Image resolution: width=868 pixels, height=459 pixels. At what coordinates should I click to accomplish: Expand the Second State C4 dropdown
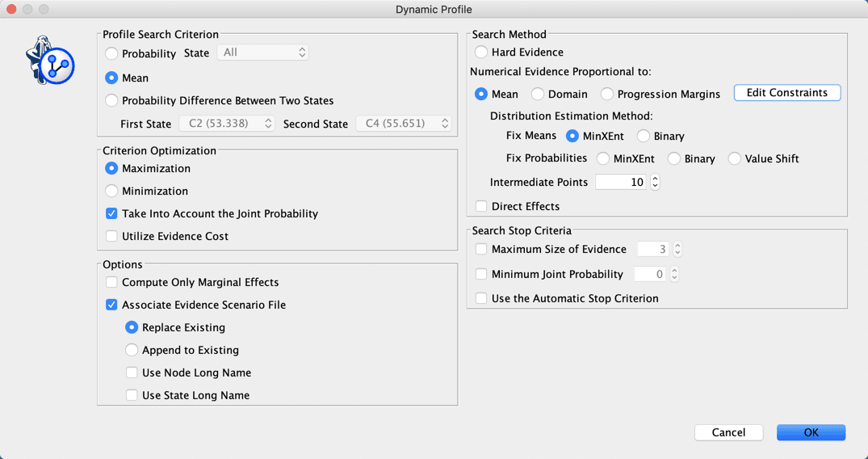pos(403,124)
